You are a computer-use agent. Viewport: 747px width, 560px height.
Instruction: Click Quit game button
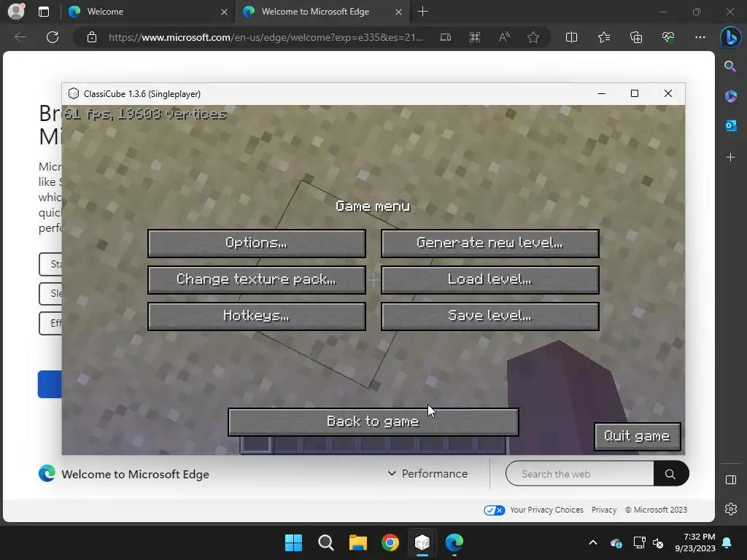(637, 436)
